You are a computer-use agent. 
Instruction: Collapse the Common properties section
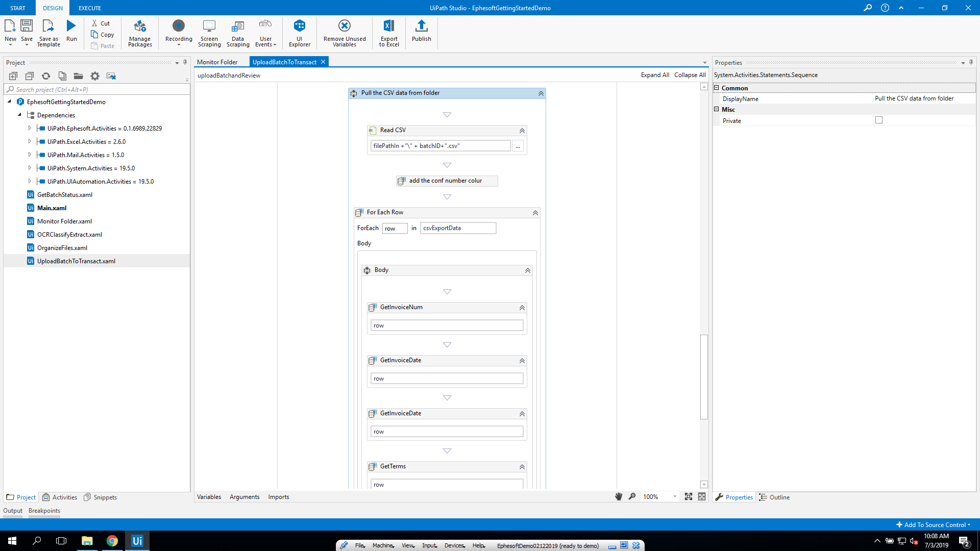[x=717, y=88]
